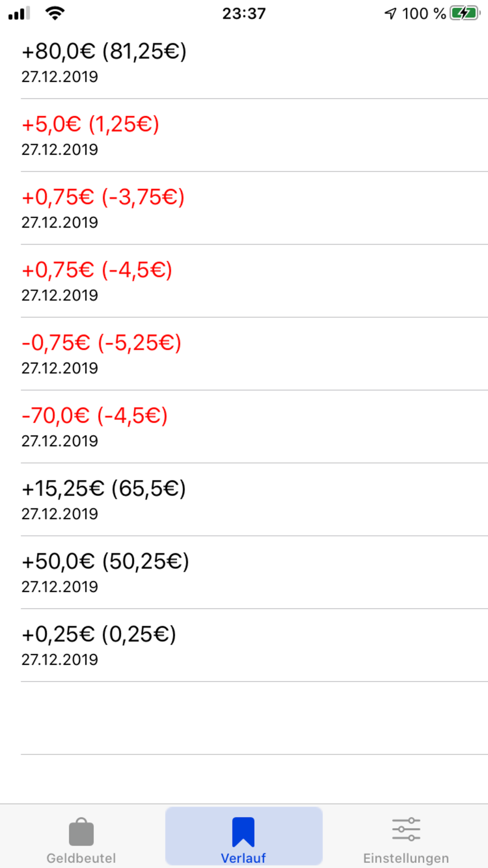Viewport: 488px width, 868px height.
Task: Tap the Wi-Fi status icon
Action: [55, 13]
